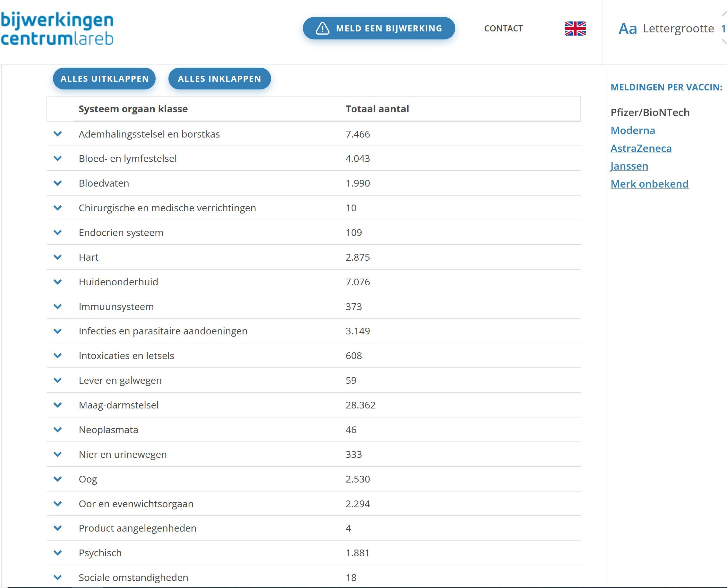Expand the Endocrien systeem row
Image resolution: width=727 pixels, height=588 pixels.
(58, 232)
